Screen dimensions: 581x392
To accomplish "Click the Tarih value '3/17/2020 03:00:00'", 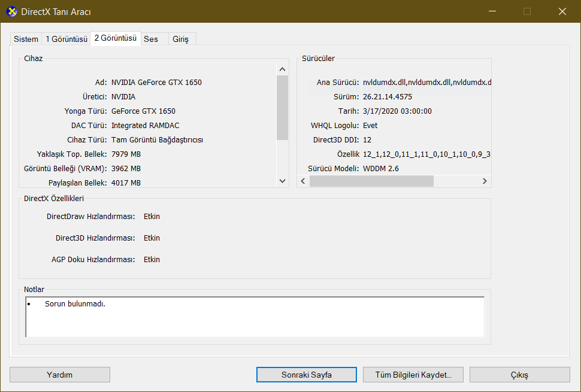I will pyautogui.click(x=397, y=111).
